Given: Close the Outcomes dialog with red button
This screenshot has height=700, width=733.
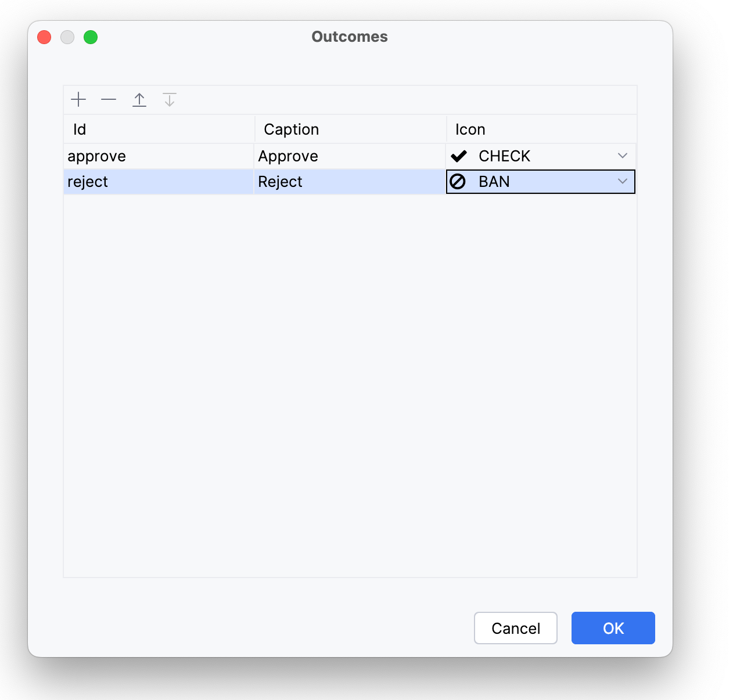Looking at the screenshot, I should coord(44,37).
